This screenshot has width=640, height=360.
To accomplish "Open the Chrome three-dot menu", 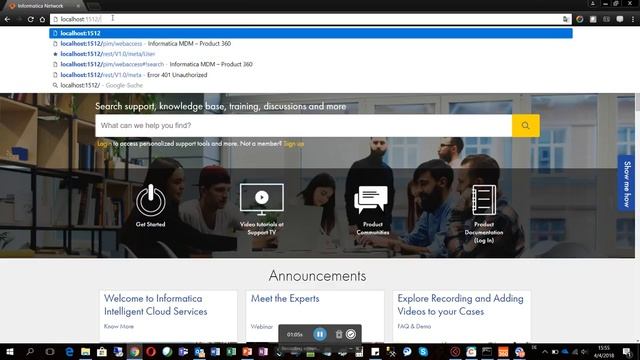I will click(x=633, y=19).
